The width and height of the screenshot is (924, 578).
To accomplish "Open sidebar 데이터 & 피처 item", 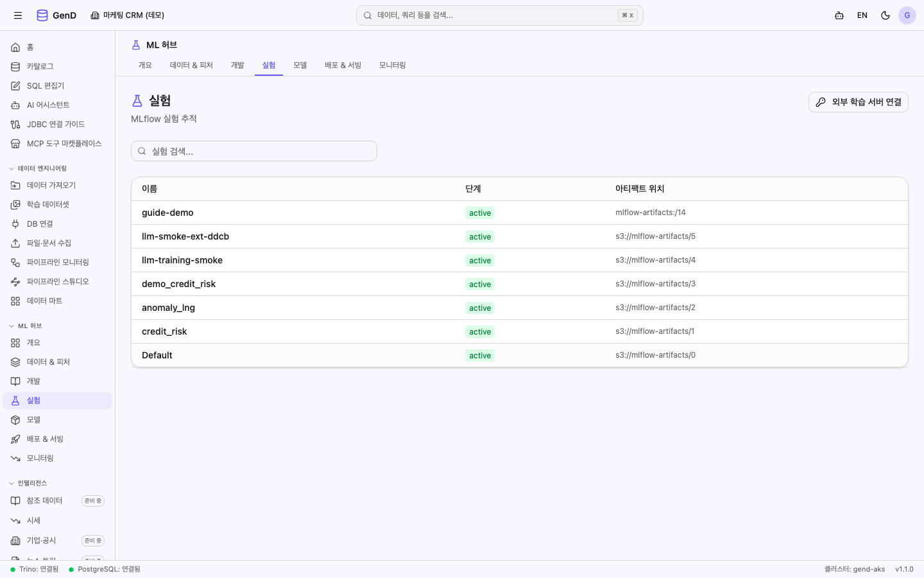I will click(x=58, y=362).
